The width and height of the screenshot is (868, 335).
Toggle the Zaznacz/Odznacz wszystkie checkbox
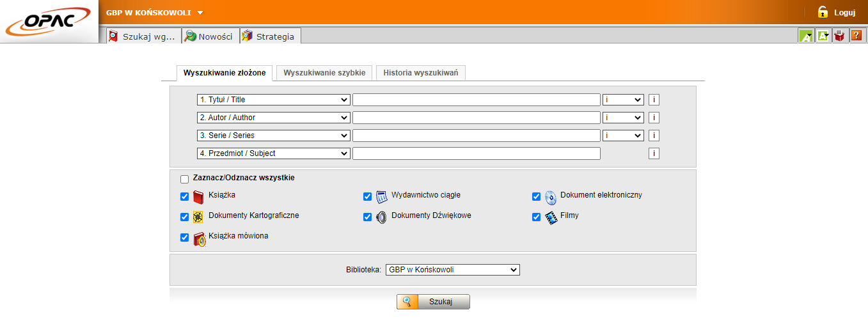coord(185,179)
